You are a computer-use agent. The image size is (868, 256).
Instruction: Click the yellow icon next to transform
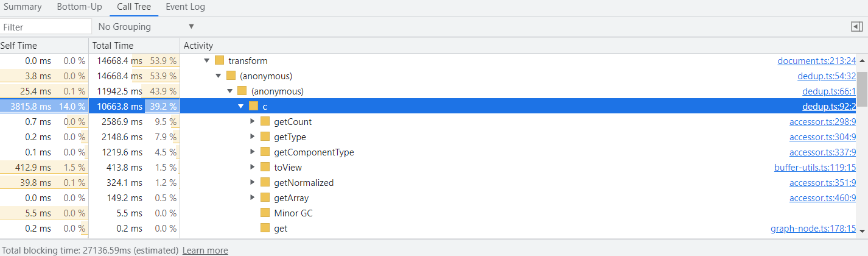coord(219,61)
